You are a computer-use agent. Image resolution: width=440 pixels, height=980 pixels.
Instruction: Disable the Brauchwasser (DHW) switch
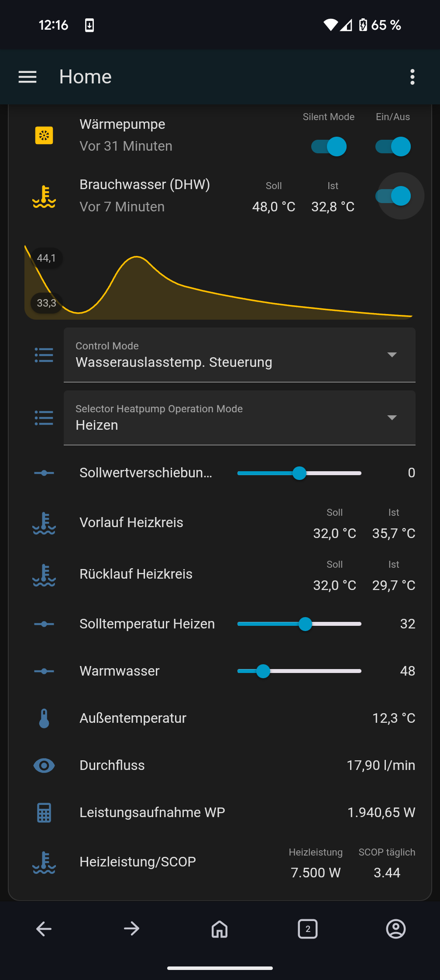[393, 196]
